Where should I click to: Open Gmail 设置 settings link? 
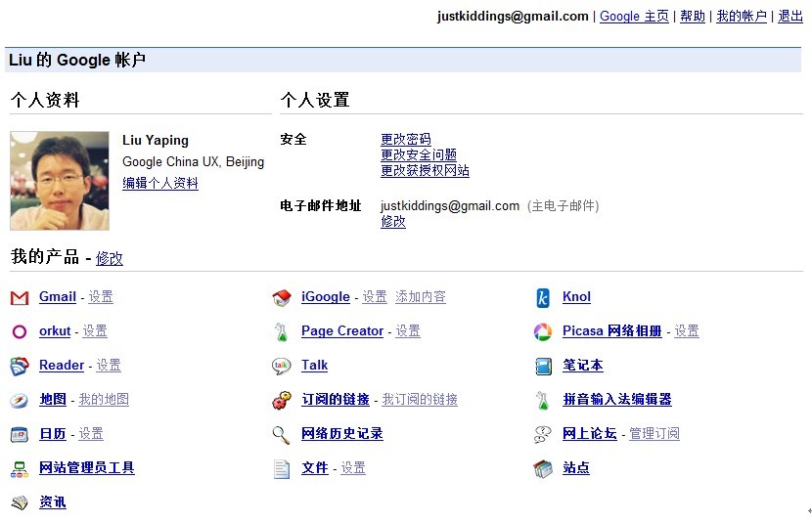[101, 296]
